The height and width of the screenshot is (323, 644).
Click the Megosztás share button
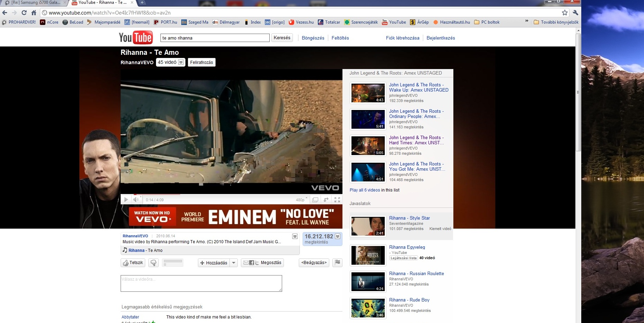click(x=262, y=263)
